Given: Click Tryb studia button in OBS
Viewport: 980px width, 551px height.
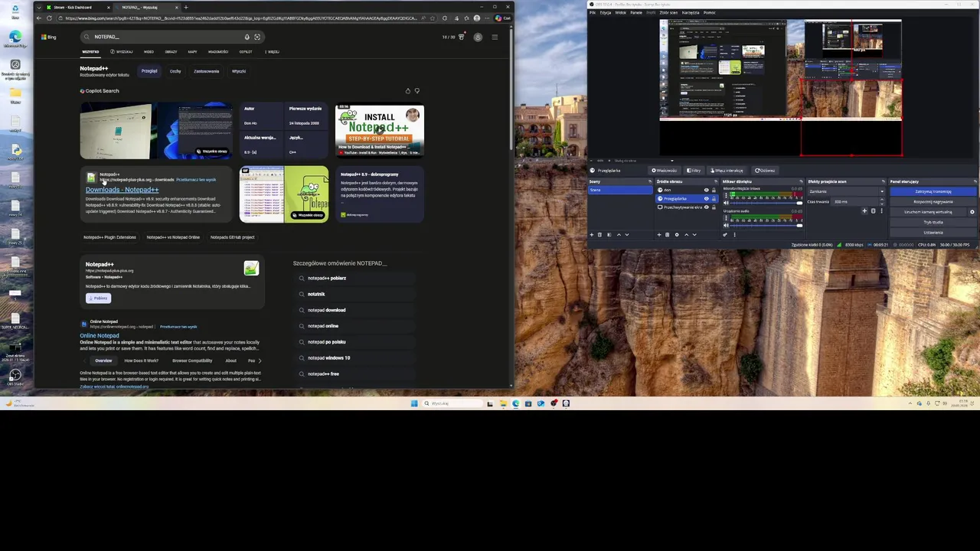Looking at the screenshot, I should pos(933,222).
